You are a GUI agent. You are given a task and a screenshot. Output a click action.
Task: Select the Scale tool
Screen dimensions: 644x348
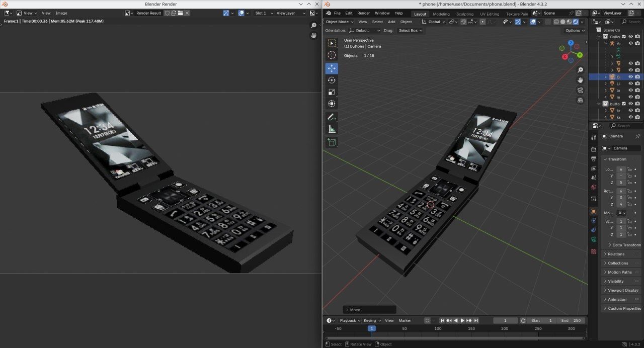[332, 92]
